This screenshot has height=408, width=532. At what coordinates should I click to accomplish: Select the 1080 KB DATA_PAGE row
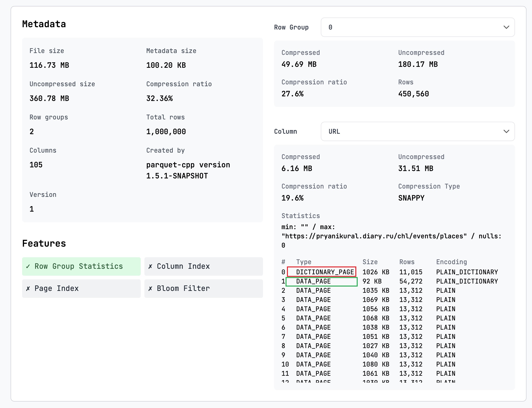click(x=376, y=364)
